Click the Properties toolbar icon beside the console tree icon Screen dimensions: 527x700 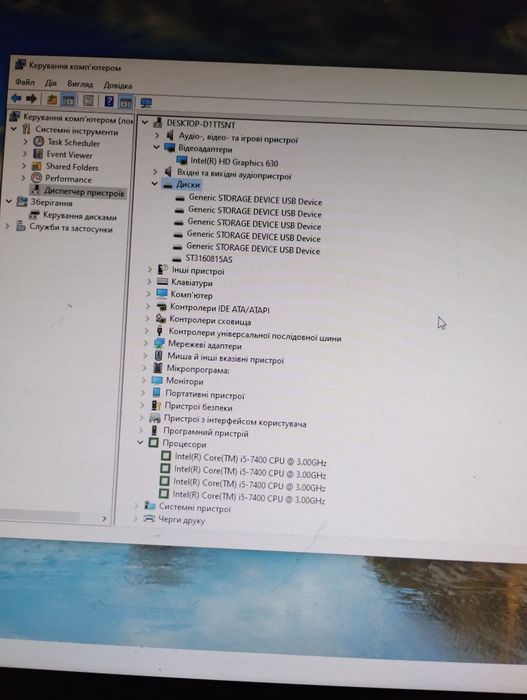[88, 100]
